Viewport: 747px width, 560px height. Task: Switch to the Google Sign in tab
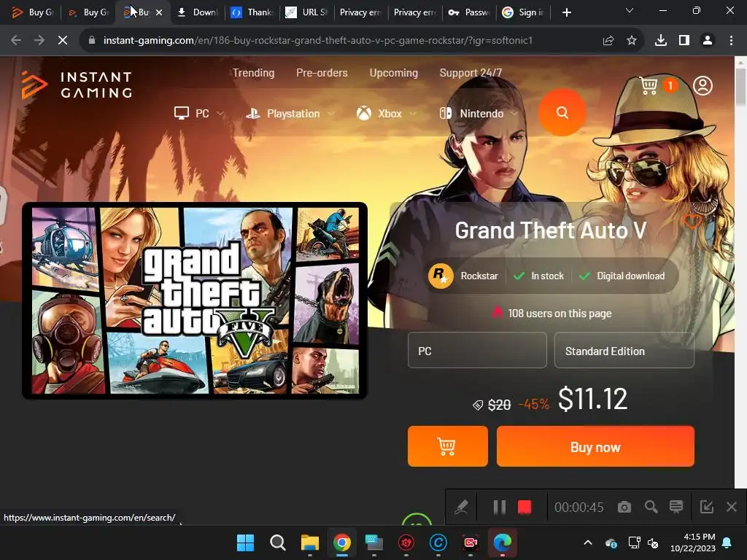(523, 12)
